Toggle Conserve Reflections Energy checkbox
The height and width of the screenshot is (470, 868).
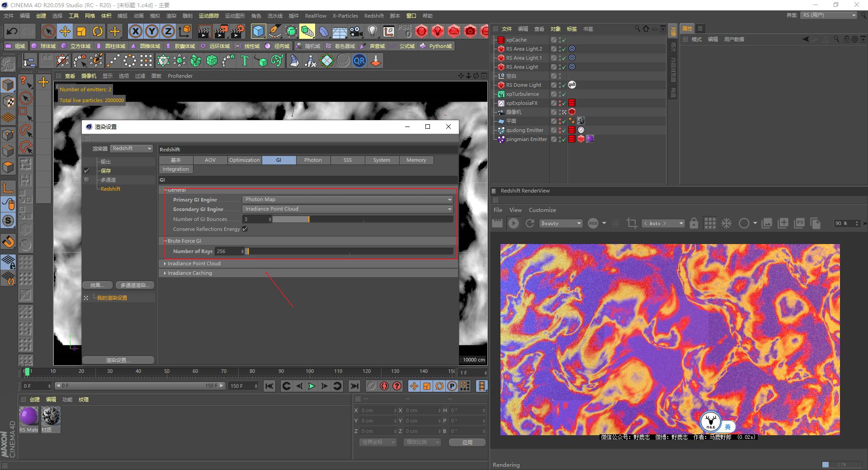[245, 229]
